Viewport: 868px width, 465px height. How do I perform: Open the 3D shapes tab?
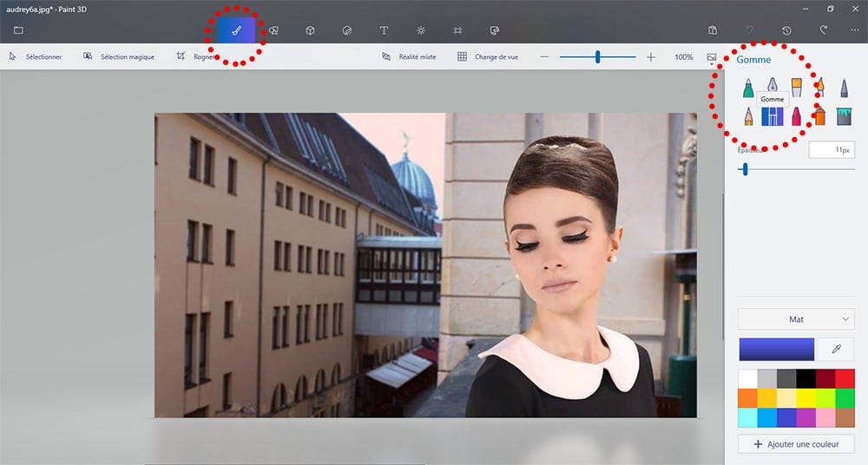[310, 30]
